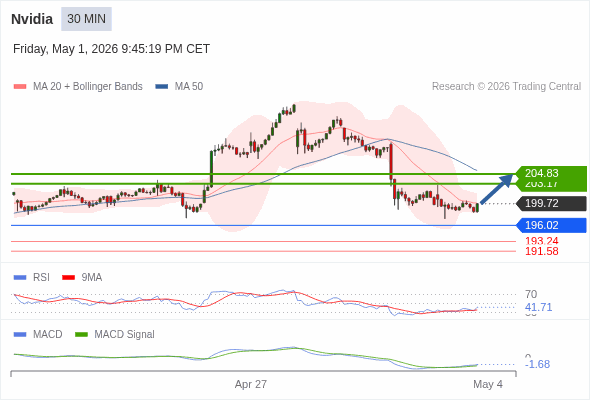The width and height of the screenshot is (590, 400).
Task: Click the blue MACD legend swatch
Action: point(20,335)
